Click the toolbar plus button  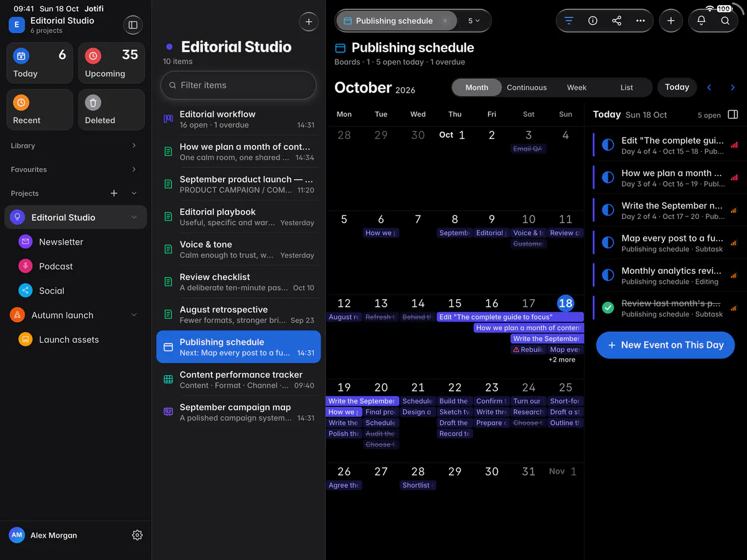click(x=670, y=21)
